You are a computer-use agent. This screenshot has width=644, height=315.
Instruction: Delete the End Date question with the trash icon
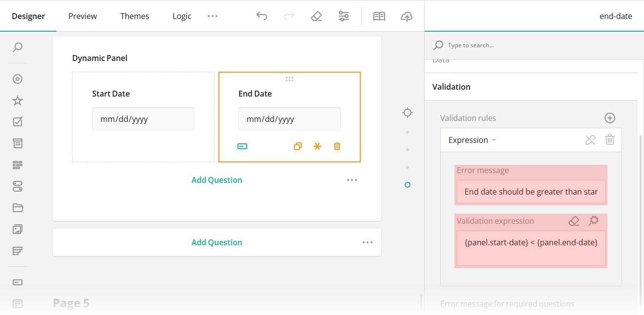tap(337, 146)
